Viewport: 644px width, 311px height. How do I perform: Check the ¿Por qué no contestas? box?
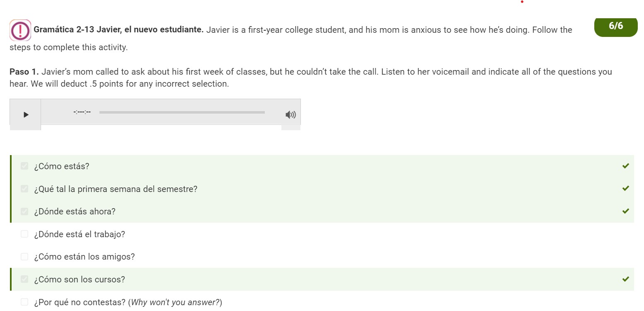[24, 302]
